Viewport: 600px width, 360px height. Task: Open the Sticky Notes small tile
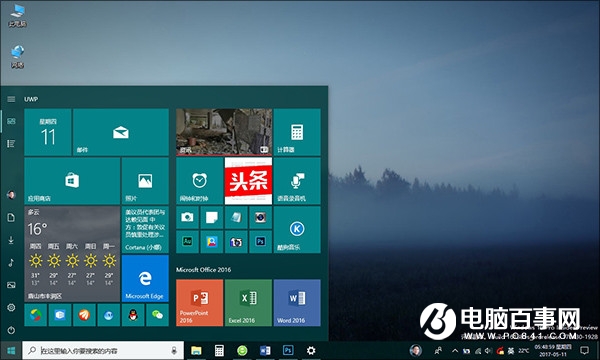212,217
